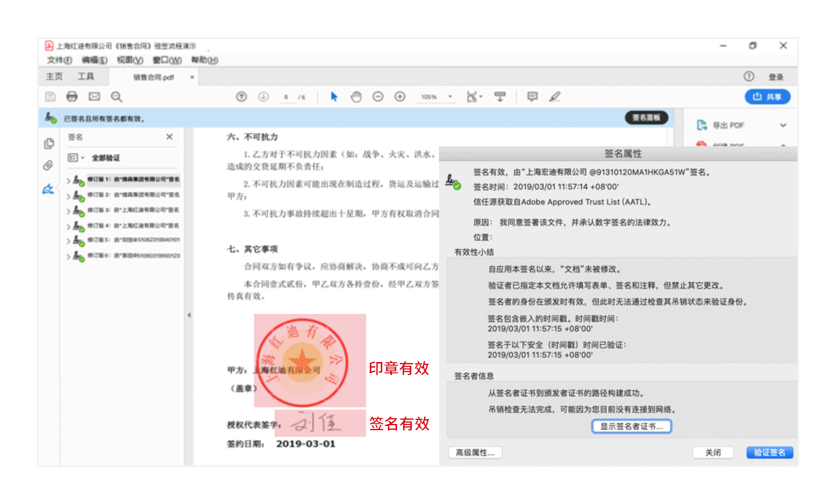Expand the Export PDF section chevron
This screenshot has width=836, height=504.
point(783,125)
